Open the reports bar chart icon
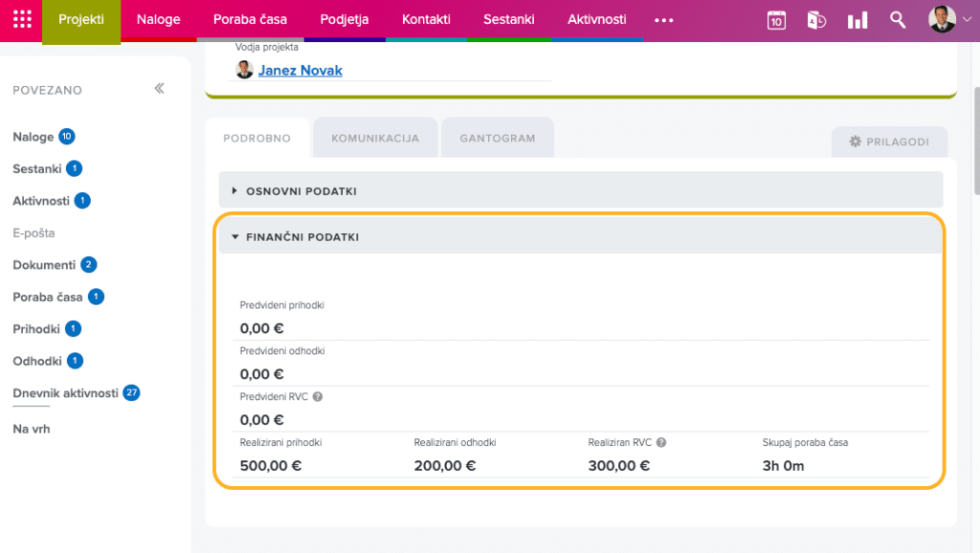Screen dimensions: 980x553 pyautogui.click(x=857, y=20)
